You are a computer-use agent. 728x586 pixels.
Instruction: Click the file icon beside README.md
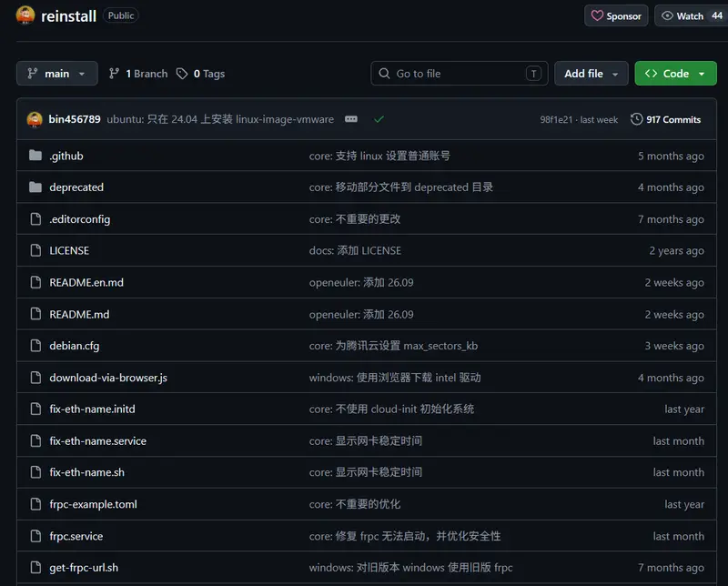click(x=35, y=314)
